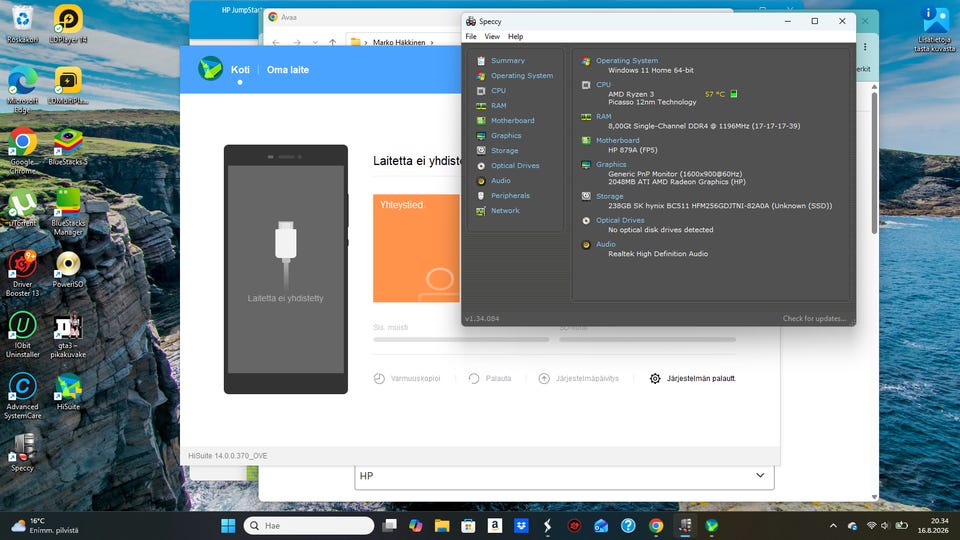This screenshot has height=540, width=960.
Task: Open Microsoft Store from the taskbar
Action: tap(468, 526)
